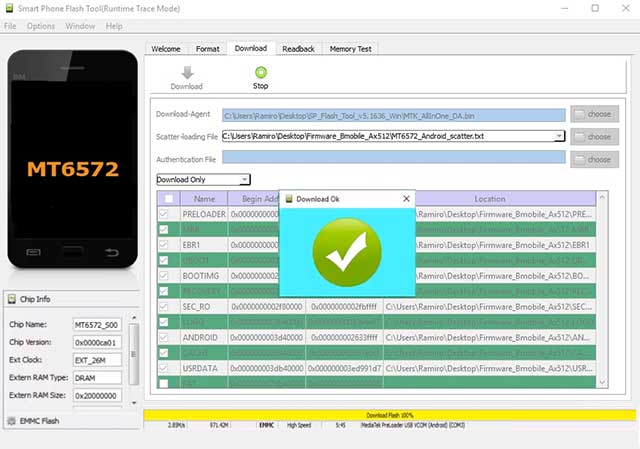The width and height of the screenshot is (640, 449).
Task: Click the EMMC Flash gear icon
Action: (11, 421)
